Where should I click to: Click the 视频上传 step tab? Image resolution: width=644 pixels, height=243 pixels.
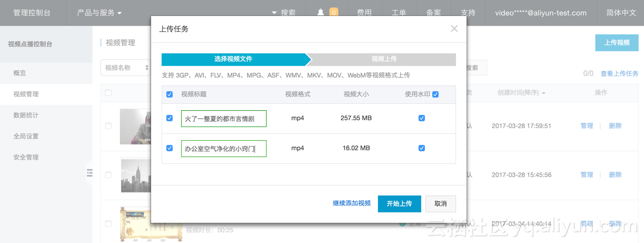coord(384,59)
